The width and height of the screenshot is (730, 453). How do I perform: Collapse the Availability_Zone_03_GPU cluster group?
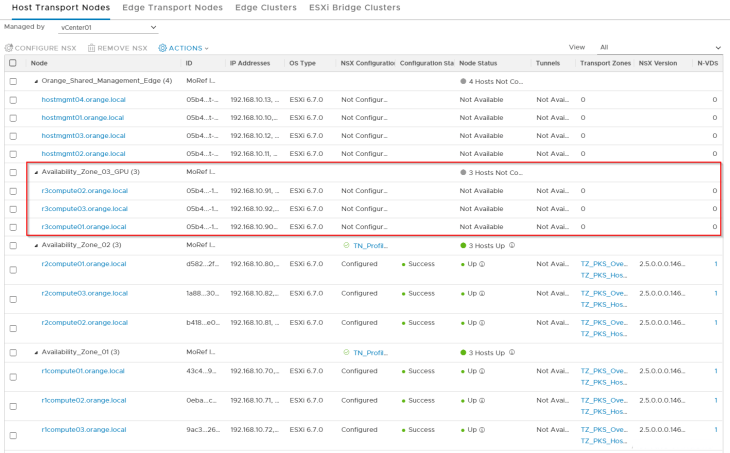pos(37,172)
